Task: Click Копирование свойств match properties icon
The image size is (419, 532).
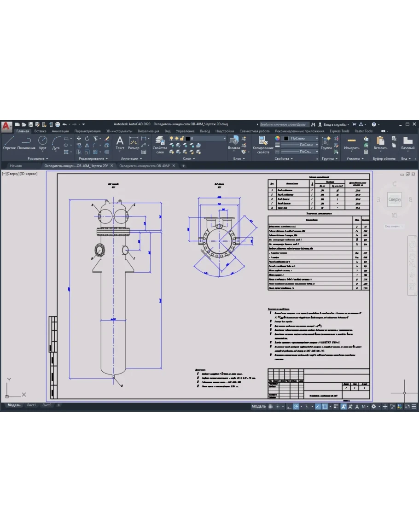Action: point(263,144)
